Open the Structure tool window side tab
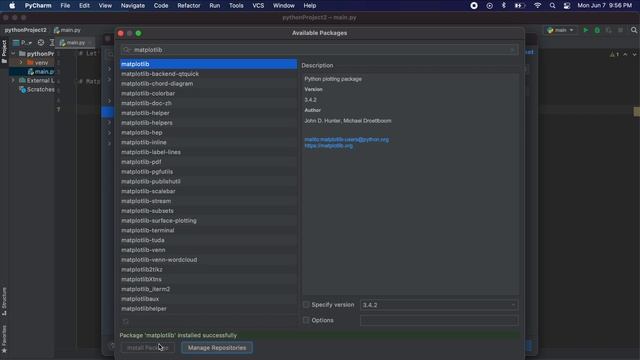 4,301
